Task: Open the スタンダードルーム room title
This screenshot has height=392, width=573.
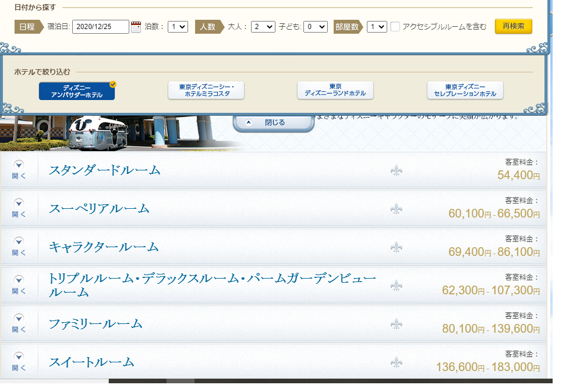Action: tap(104, 170)
